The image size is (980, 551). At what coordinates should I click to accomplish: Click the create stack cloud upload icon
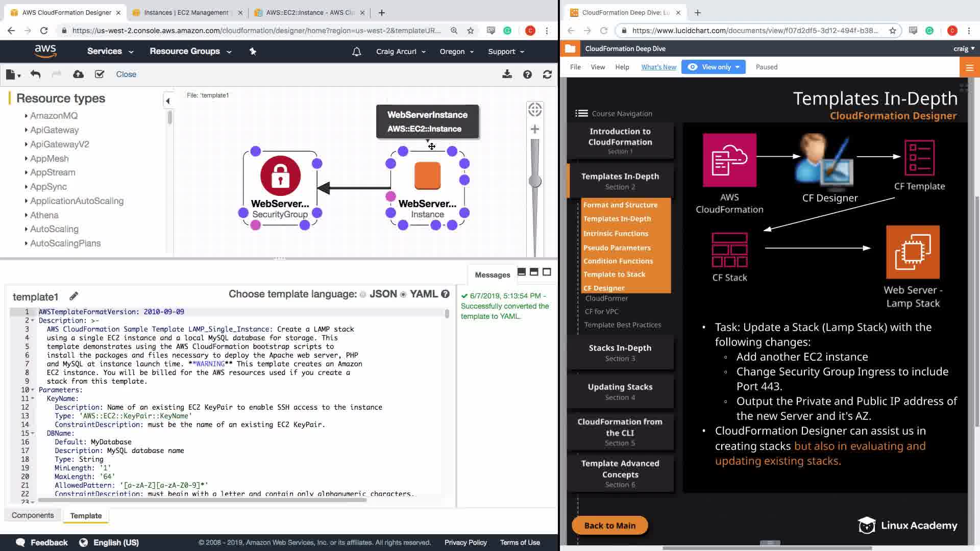click(x=78, y=74)
